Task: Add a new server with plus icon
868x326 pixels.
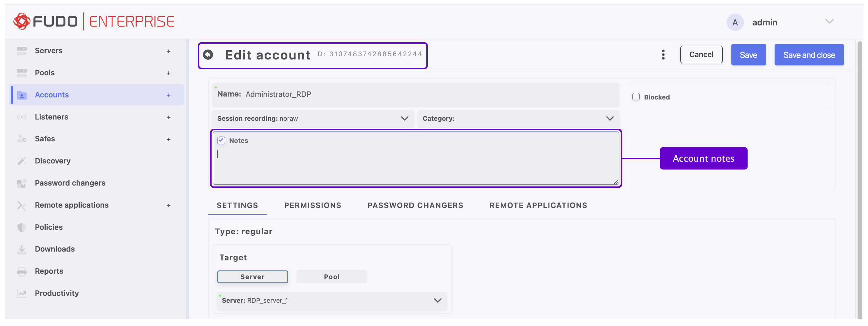Action: [169, 51]
